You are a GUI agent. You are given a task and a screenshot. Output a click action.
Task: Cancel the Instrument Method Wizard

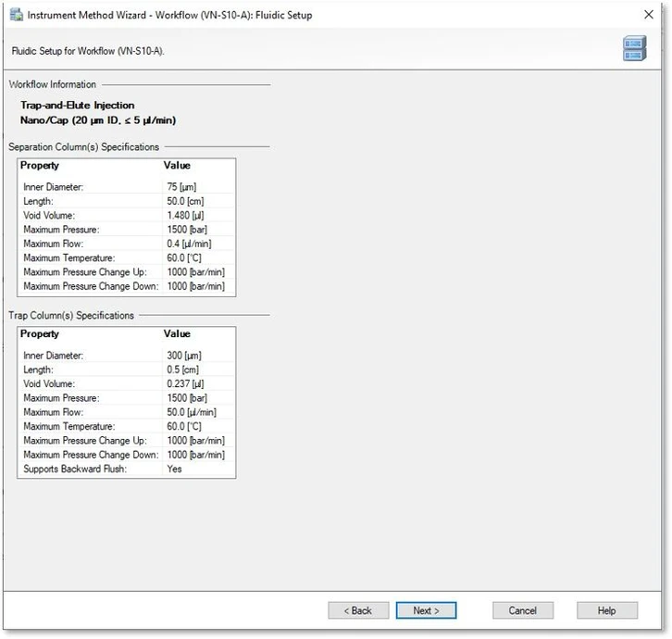pos(522,610)
